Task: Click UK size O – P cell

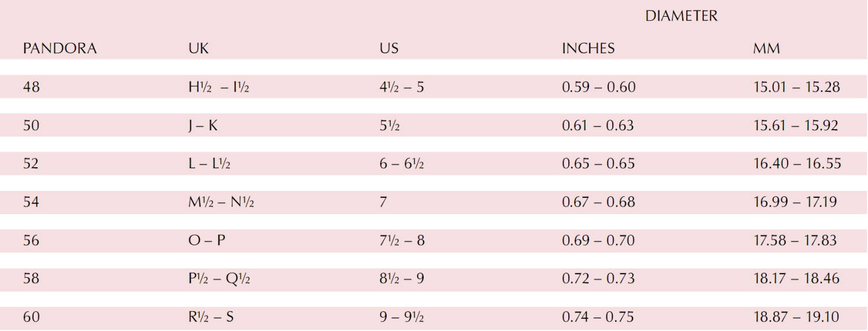Action: pos(207,240)
